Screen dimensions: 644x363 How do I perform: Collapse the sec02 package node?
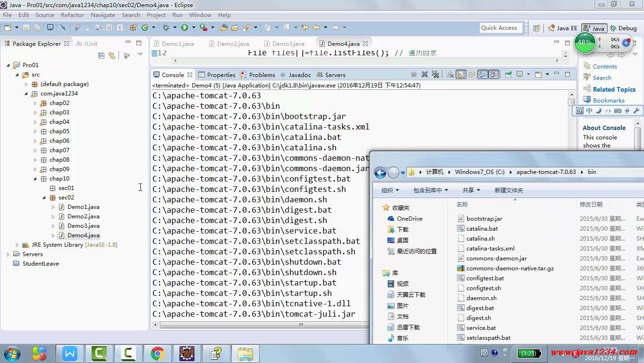click(44, 198)
